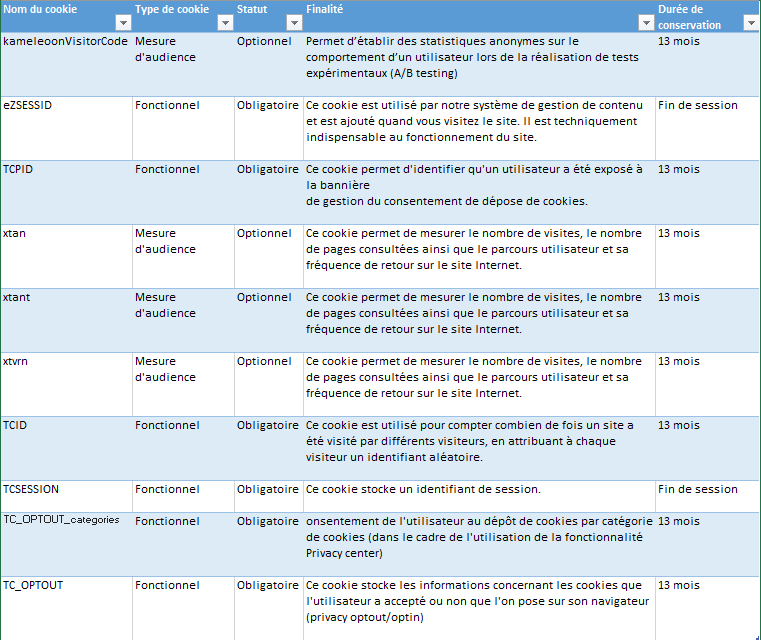Click 13 mois in xtan row
Screen dimensions: 761x640
pos(708,256)
